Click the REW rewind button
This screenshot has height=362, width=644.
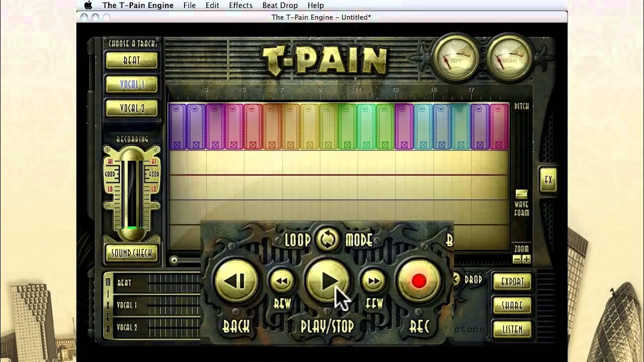[x=282, y=282]
